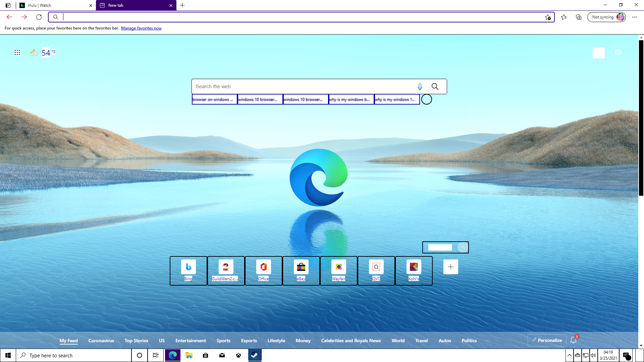Show hidden system tray icons
Screen dimensions: 644x362
click(x=570, y=355)
